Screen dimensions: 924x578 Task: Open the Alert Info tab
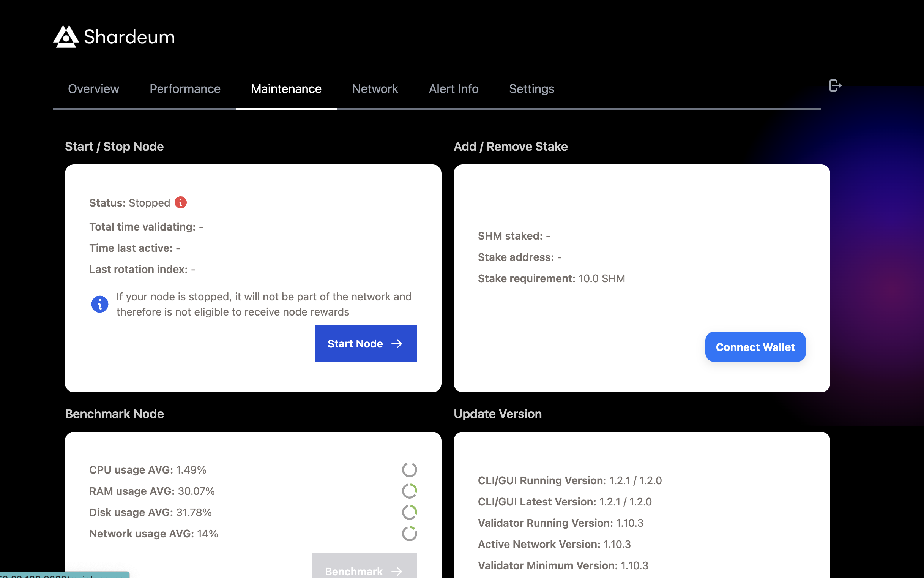(454, 89)
